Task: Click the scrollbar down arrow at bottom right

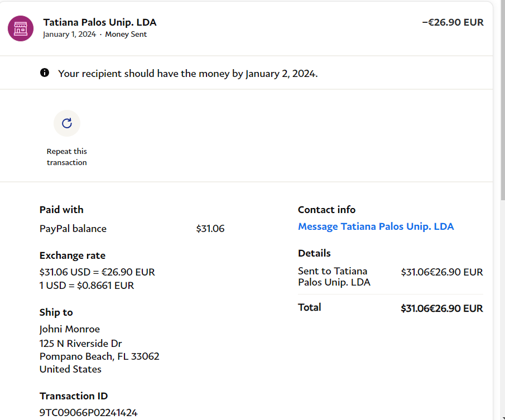Action: point(502,416)
